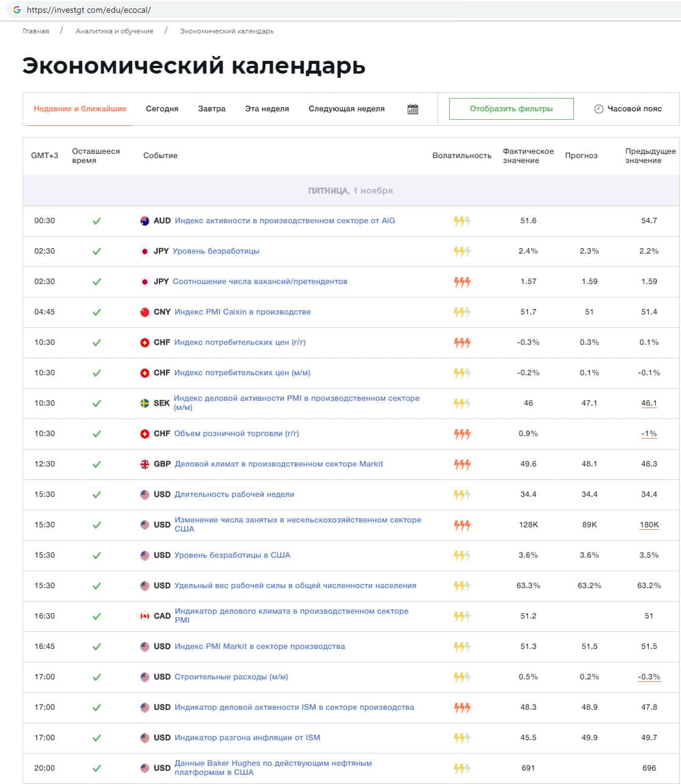Screen dimensions: 681x784
Task: Open Уровень безработицы в США event
Action: click(x=232, y=555)
